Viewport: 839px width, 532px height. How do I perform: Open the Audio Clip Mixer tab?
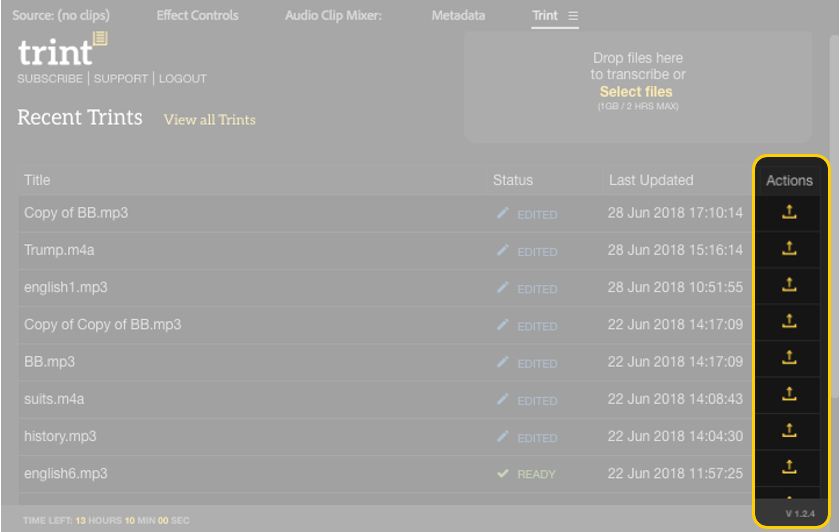(333, 16)
